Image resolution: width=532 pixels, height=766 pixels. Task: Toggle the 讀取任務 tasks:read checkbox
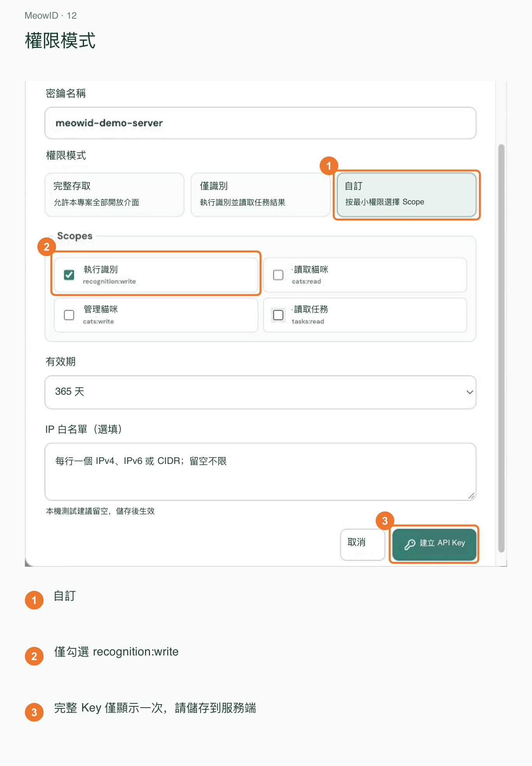coord(278,315)
